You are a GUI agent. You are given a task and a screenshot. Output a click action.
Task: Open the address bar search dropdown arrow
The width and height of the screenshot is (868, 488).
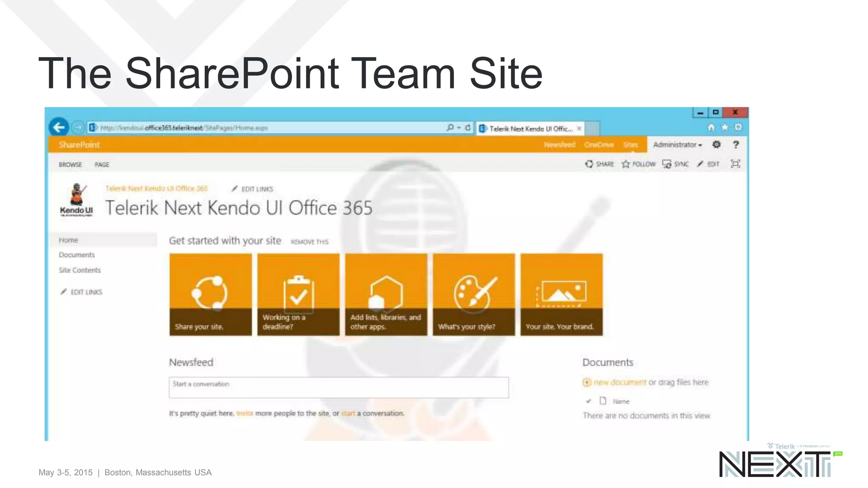pyautogui.click(x=459, y=128)
